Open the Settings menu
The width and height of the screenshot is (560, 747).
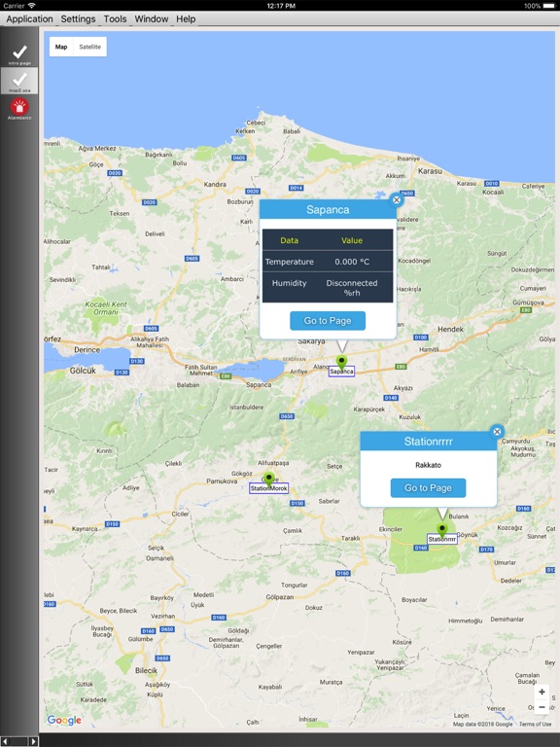click(78, 19)
